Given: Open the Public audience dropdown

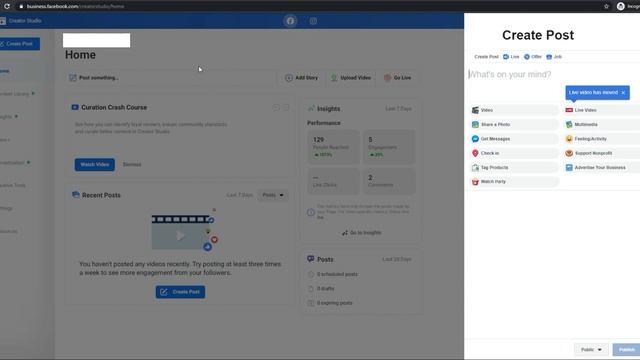Looking at the screenshot, I should click(x=591, y=350).
